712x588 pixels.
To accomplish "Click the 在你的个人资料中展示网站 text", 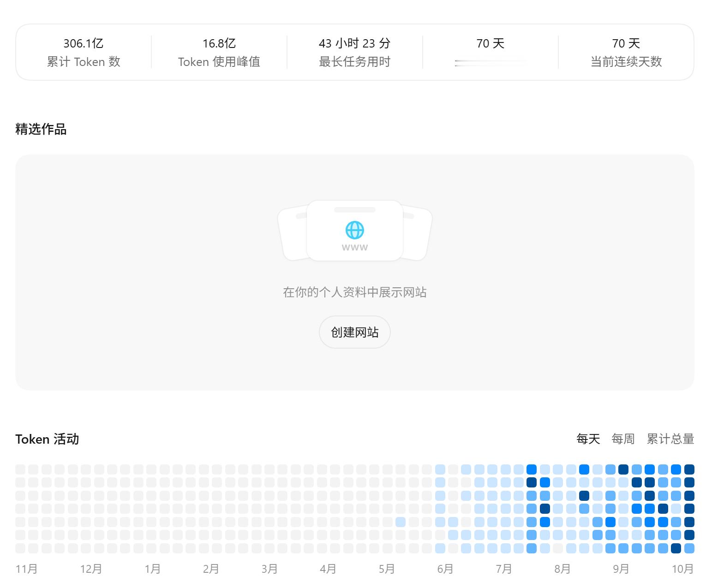I will tap(354, 292).
